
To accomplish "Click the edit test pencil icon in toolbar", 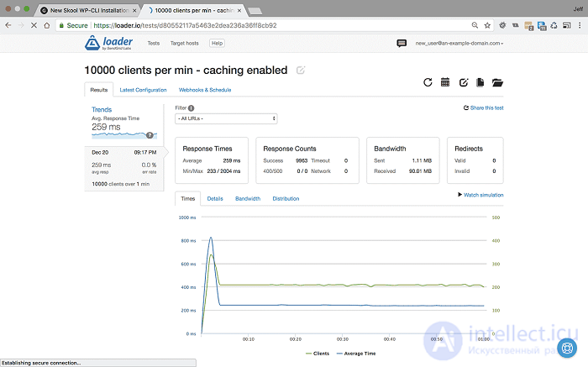I will click(x=464, y=82).
